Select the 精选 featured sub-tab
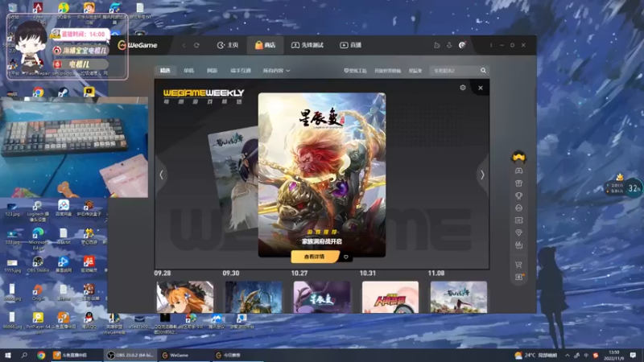This screenshot has width=644, height=362. click(x=165, y=71)
